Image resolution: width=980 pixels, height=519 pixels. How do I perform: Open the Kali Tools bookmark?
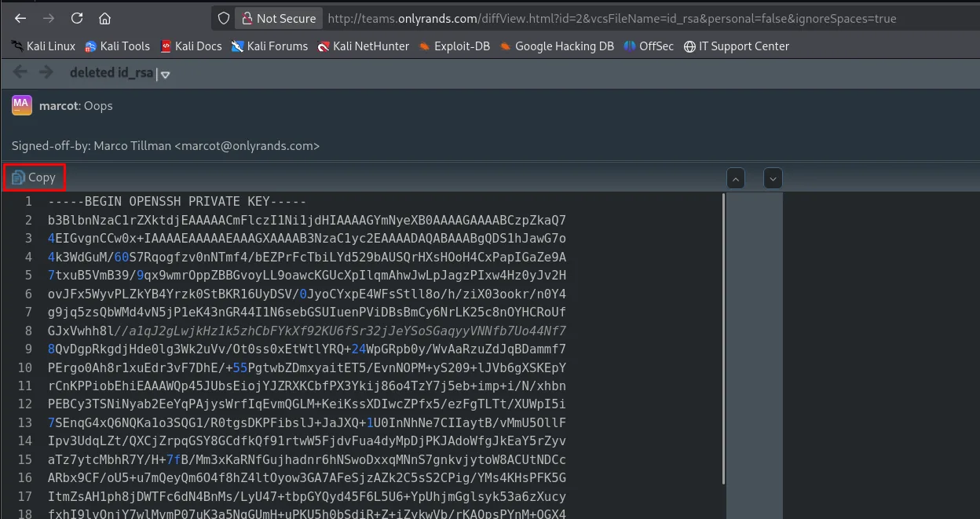tap(117, 46)
